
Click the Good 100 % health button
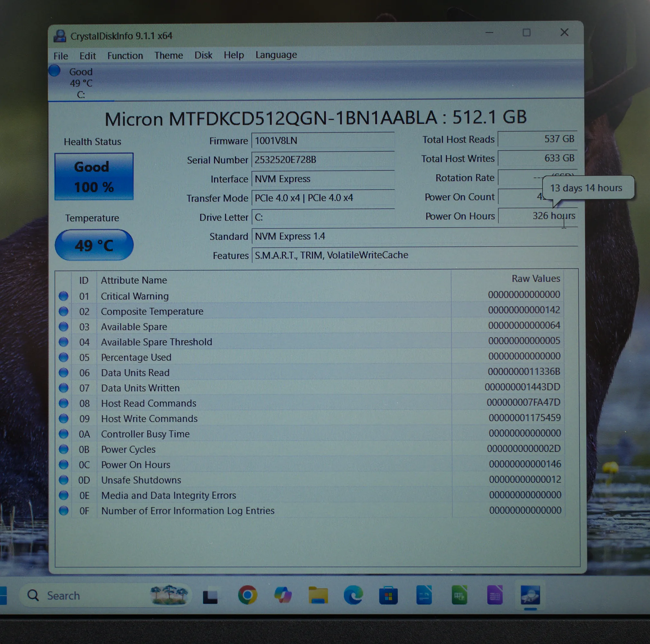click(94, 177)
